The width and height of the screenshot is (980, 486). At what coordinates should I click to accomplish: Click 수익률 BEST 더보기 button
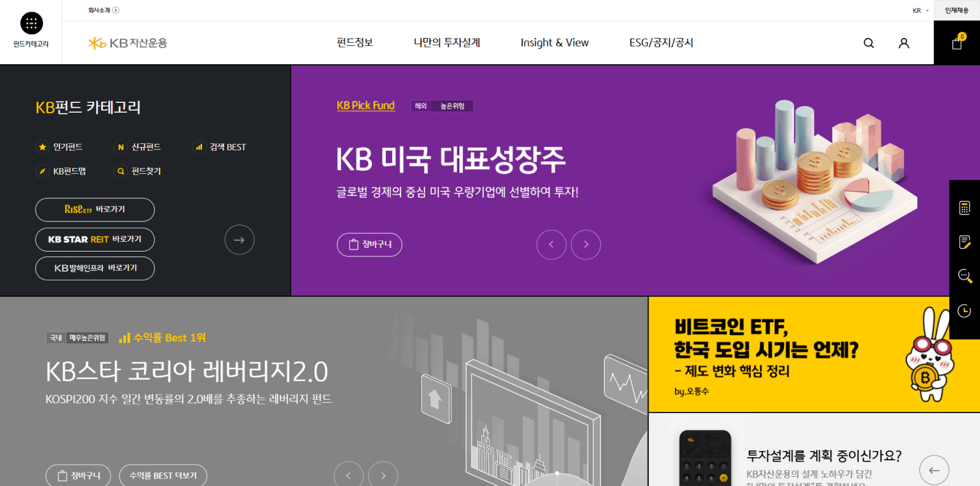tap(163, 476)
